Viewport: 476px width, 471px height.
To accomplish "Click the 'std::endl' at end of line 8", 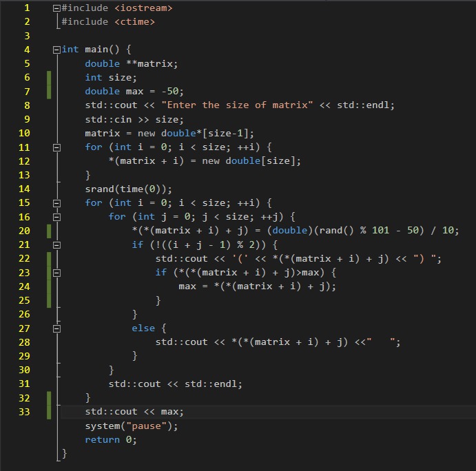I will (363, 105).
